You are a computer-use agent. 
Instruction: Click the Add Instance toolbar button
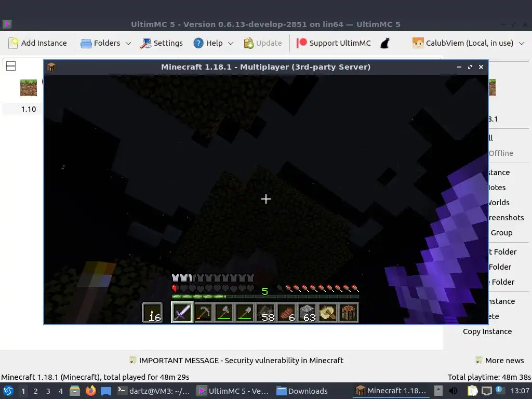[x=37, y=43]
